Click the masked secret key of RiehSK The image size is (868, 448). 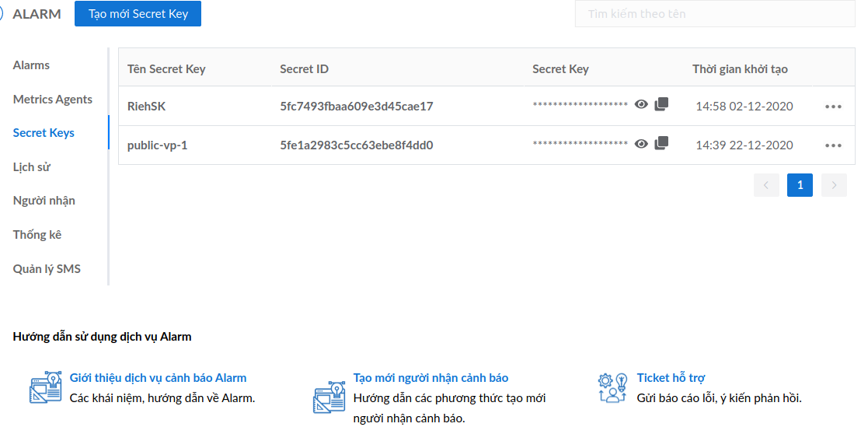pyautogui.click(x=580, y=104)
